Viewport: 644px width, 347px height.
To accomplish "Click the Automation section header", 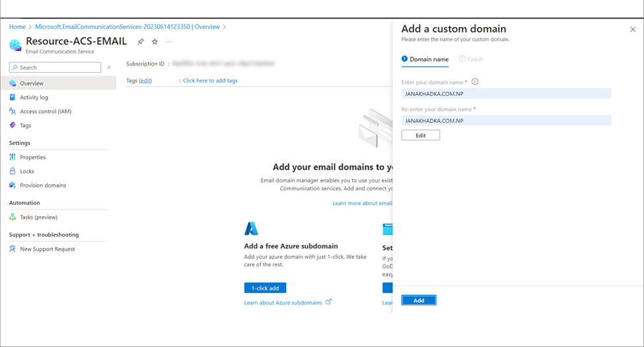I will click(24, 203).
